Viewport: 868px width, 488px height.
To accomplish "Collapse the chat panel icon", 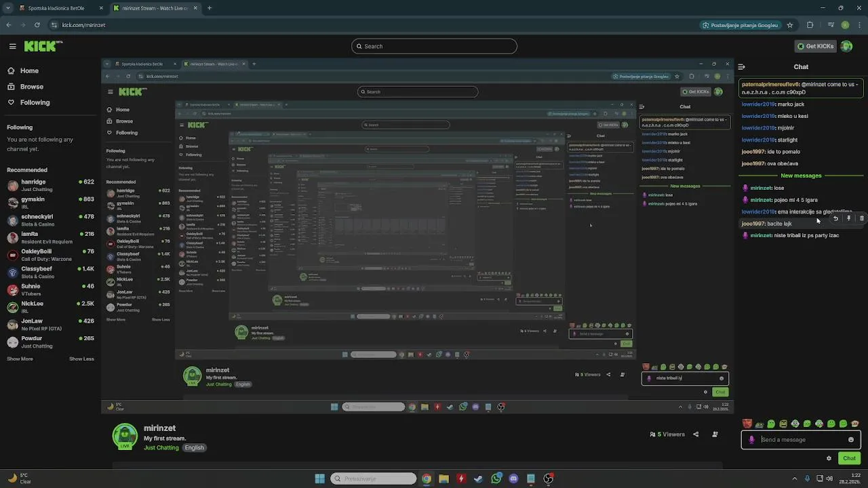I will (741, 67).
